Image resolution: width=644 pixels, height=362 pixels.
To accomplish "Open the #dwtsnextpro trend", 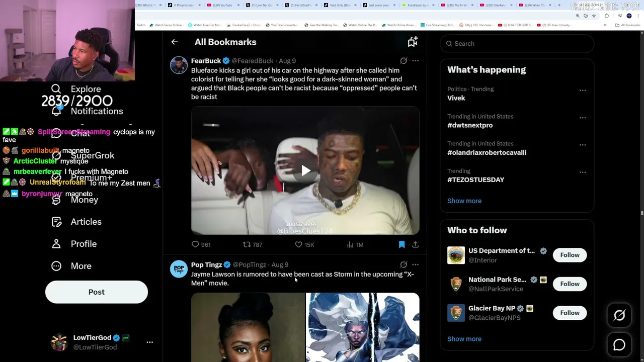I will coord(470,125).
